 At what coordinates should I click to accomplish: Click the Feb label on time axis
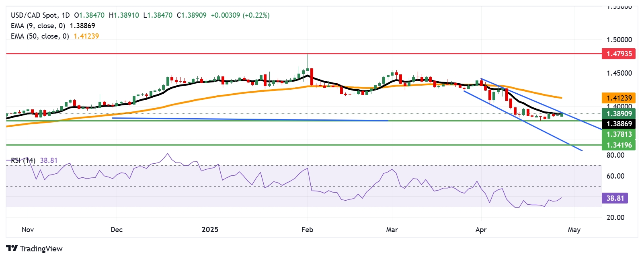(307, 230)
